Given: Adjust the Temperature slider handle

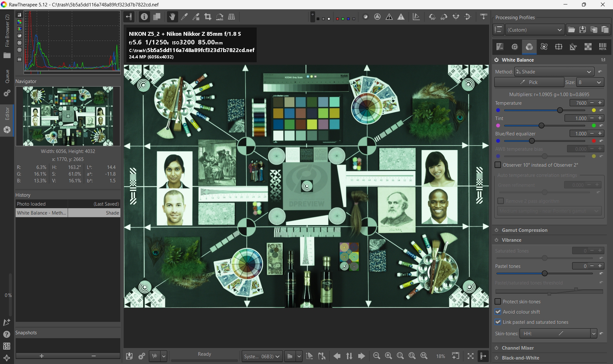Looking at the screenshot, I should coord(560,110).
